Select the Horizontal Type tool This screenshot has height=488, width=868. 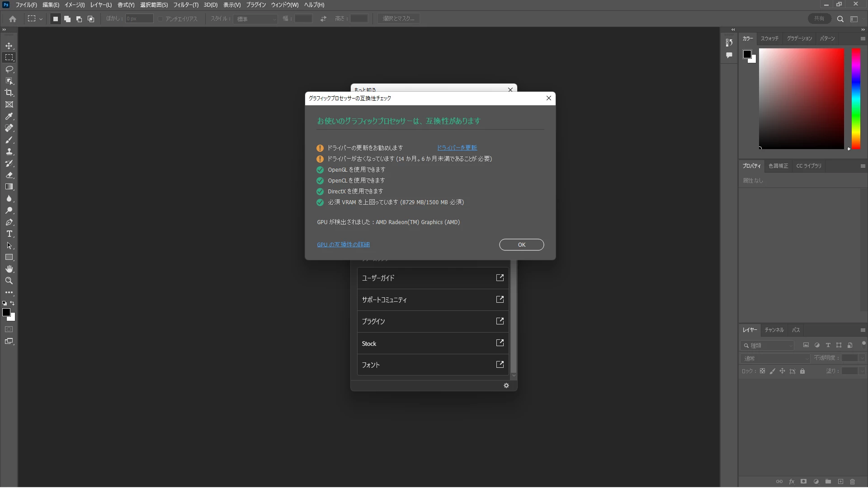pos(9,234)
